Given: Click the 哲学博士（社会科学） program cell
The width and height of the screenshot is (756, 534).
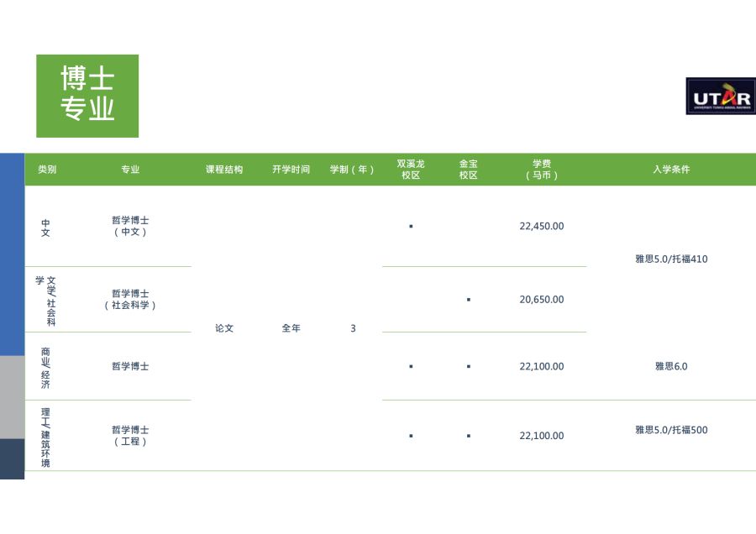Looking at the screenshot, I should [130, 299].
